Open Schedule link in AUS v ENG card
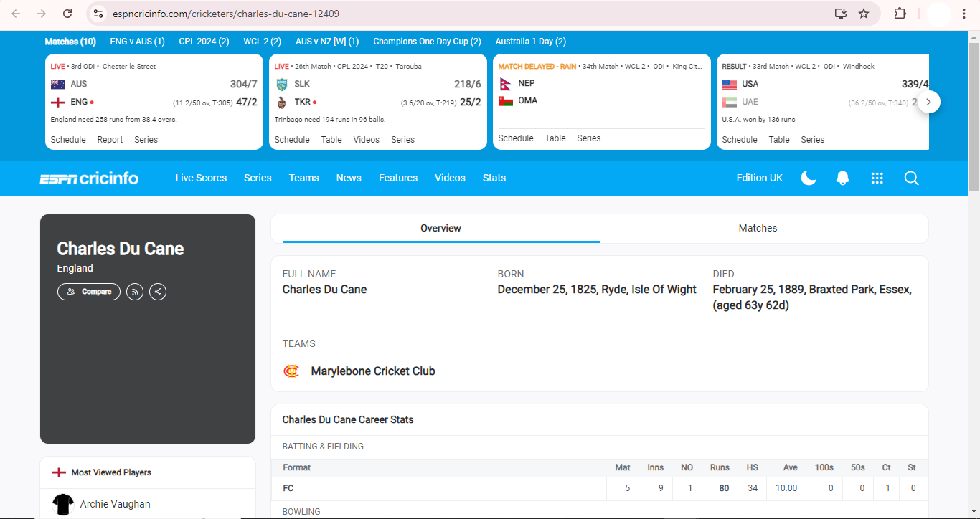This screenshot has width=980, height=519. pyautogui.click(x=68, y=140)
